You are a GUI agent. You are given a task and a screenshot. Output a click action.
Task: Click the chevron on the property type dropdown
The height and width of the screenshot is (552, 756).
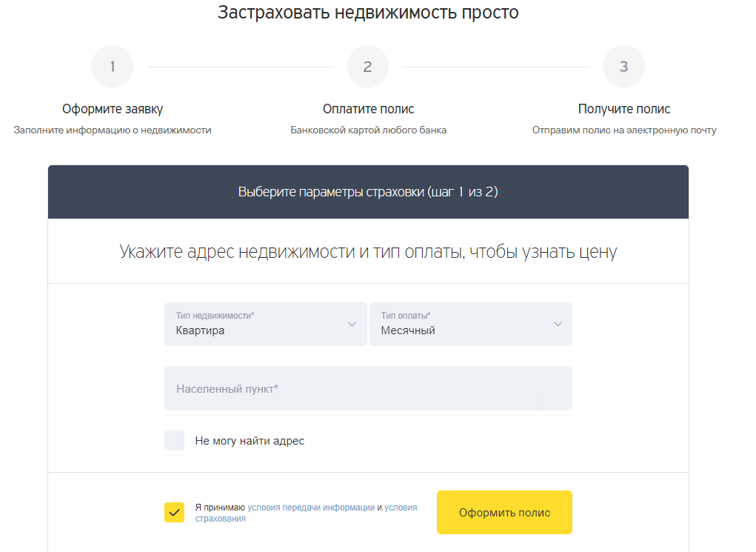(x=353, y=324)
